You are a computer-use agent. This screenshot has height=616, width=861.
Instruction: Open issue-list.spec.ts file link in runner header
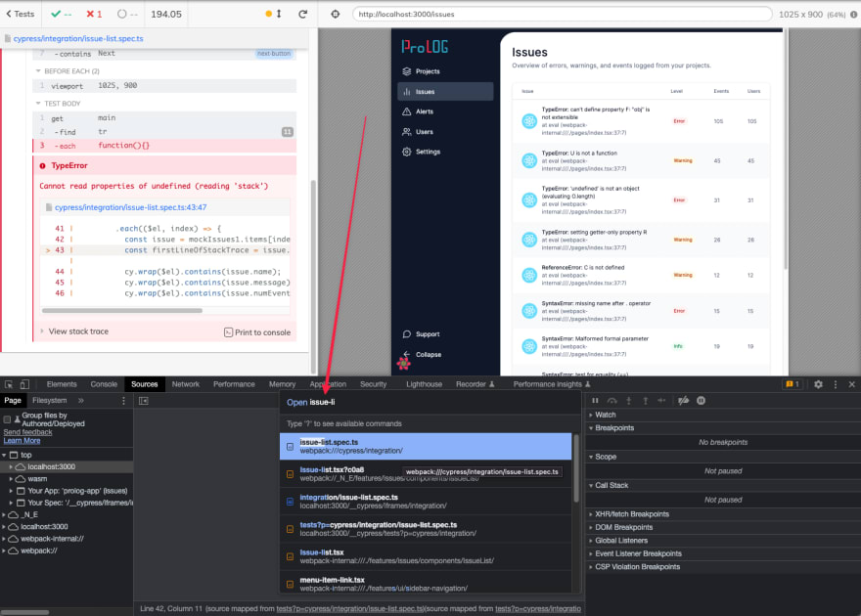(x=78, y=38)
